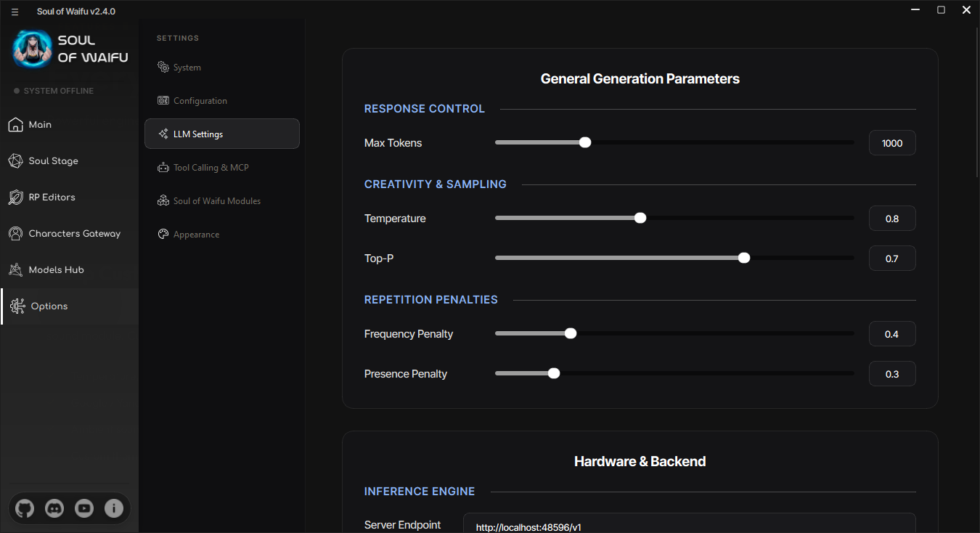Click the Configuration panel icon
This screenshot has width=980, height=533.
(163, 101)
